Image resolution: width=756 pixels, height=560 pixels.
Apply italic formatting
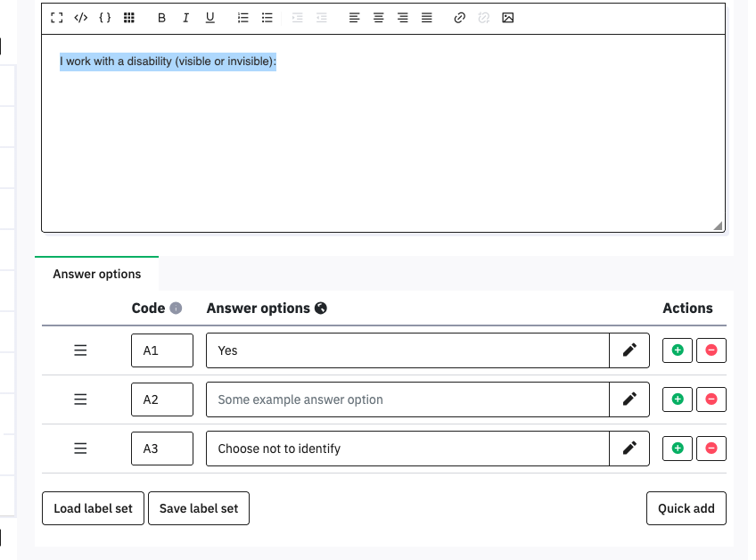coord(185,18)
